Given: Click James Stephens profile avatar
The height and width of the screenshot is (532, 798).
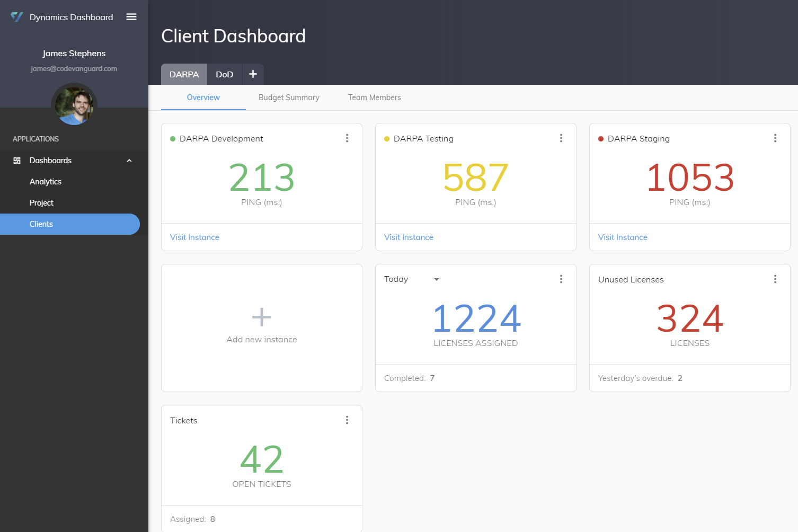Looking at the screenshot, I should click(74, 105).
